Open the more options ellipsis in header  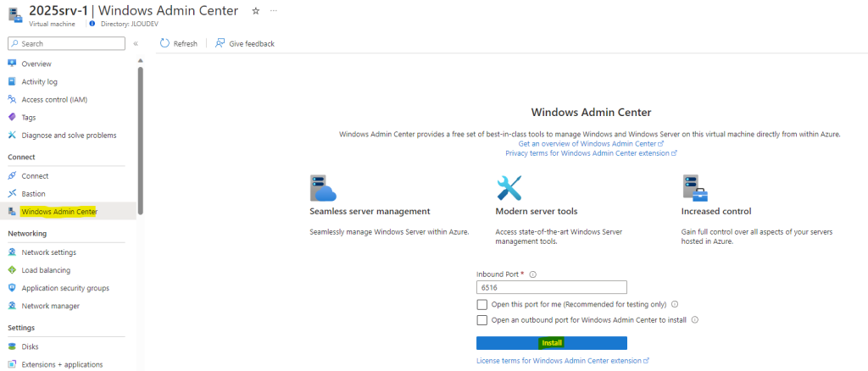tap(274, 10)
